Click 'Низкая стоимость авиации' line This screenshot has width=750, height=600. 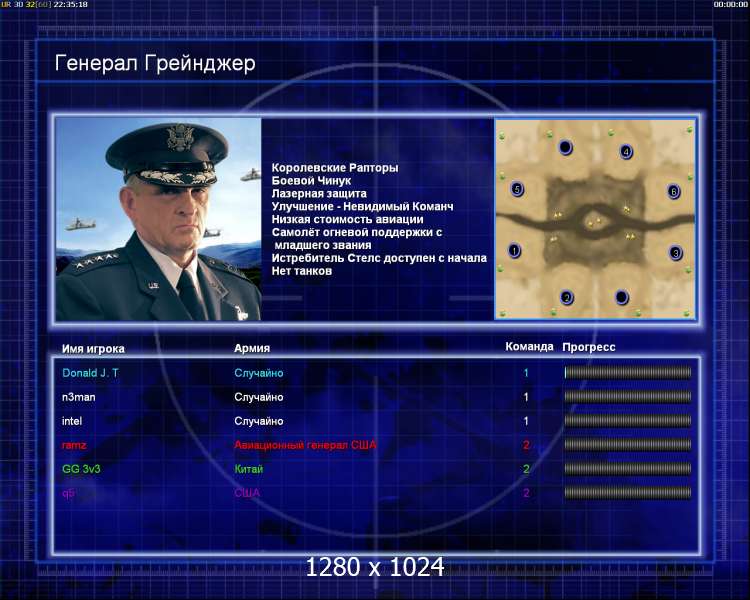(x=347, y=220)
